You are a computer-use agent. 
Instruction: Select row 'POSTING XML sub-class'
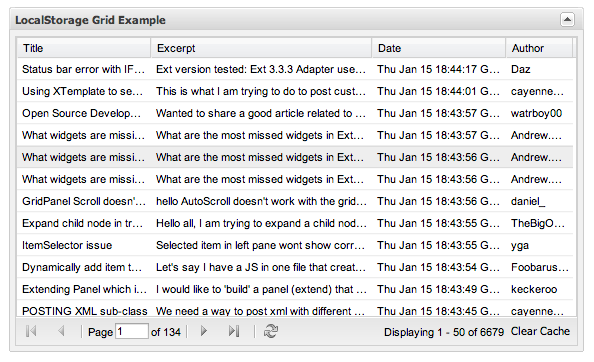[295, 309]
